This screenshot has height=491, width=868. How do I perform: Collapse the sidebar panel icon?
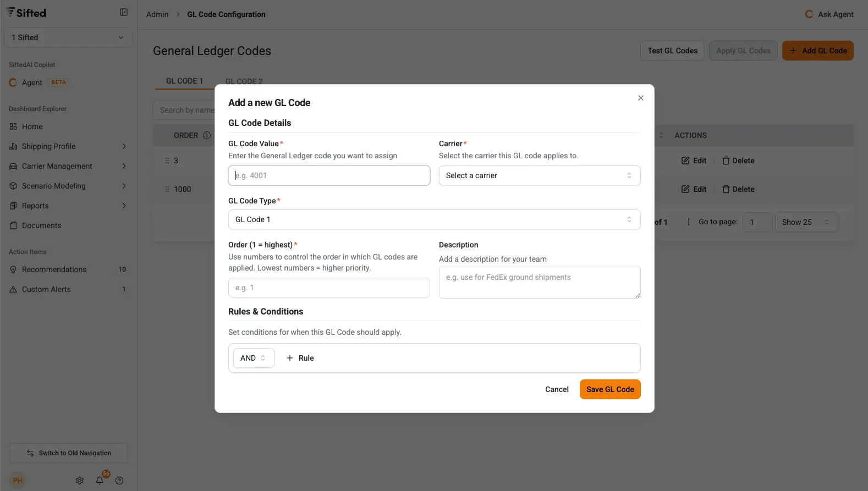tap(124, 12)
